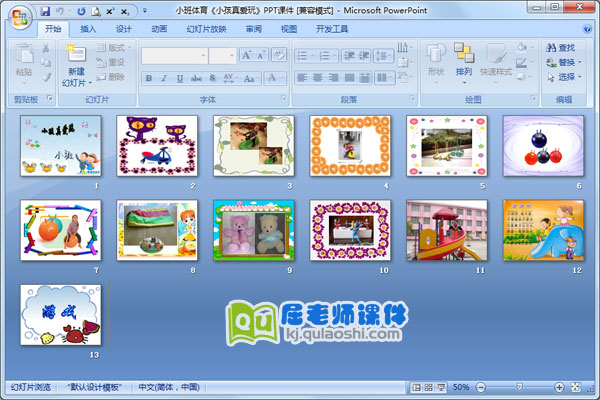Create a new slide with 新建幻灯片

click(77, 64)
